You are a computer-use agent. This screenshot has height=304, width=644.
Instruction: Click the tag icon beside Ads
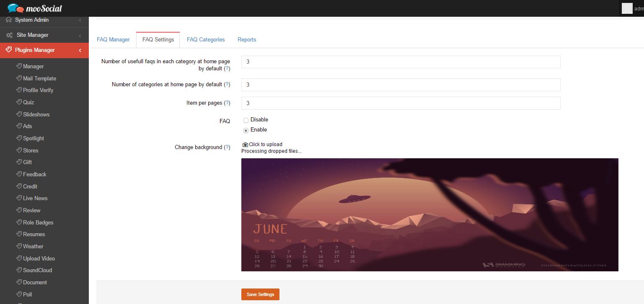pos(19,126)
